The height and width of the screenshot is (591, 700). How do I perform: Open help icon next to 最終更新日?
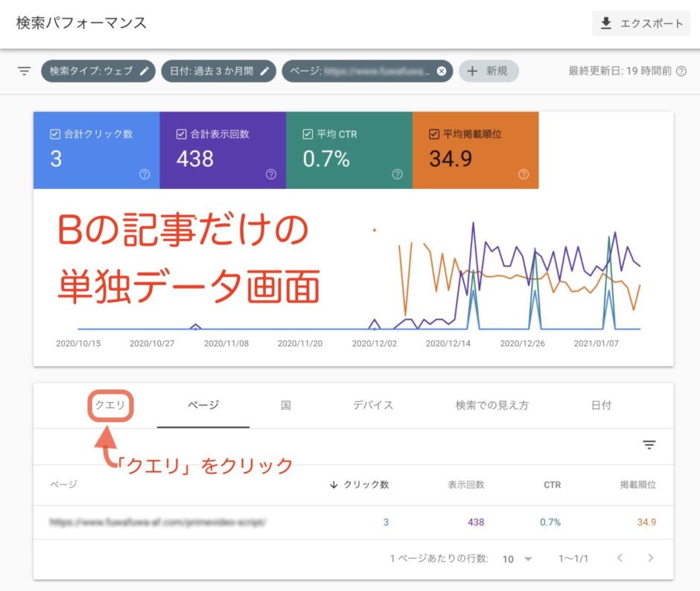681,71
